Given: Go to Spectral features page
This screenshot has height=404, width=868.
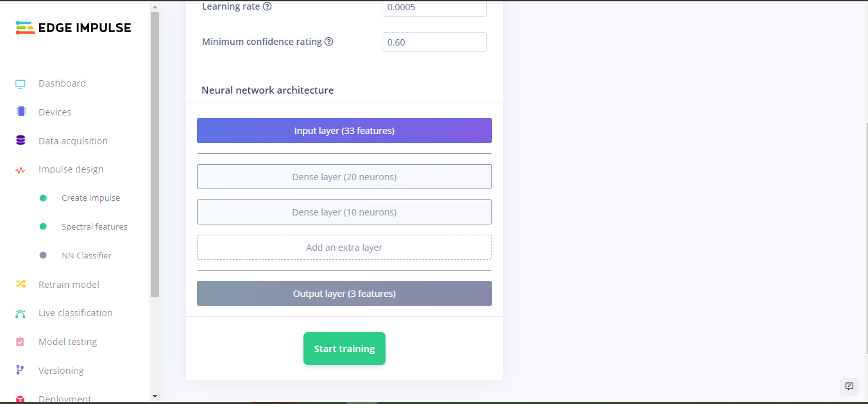Looking at the screenshot, I should click(94, 227).
